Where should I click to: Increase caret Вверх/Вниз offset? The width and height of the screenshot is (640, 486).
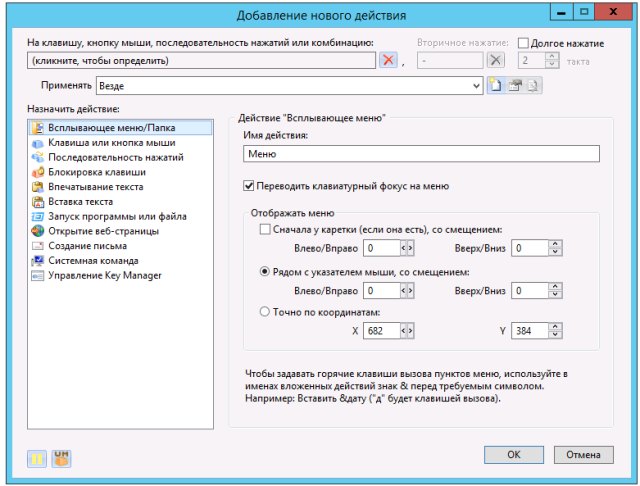555,244
